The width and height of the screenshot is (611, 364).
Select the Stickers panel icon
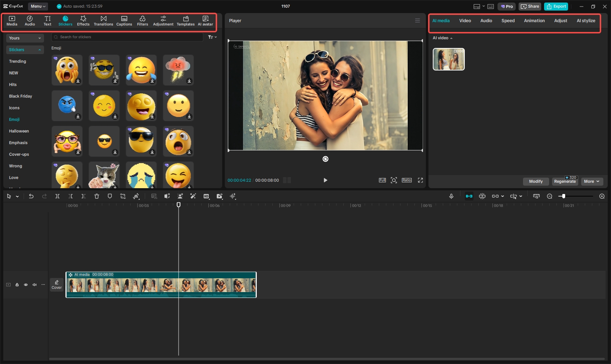(x=65, y=21)
